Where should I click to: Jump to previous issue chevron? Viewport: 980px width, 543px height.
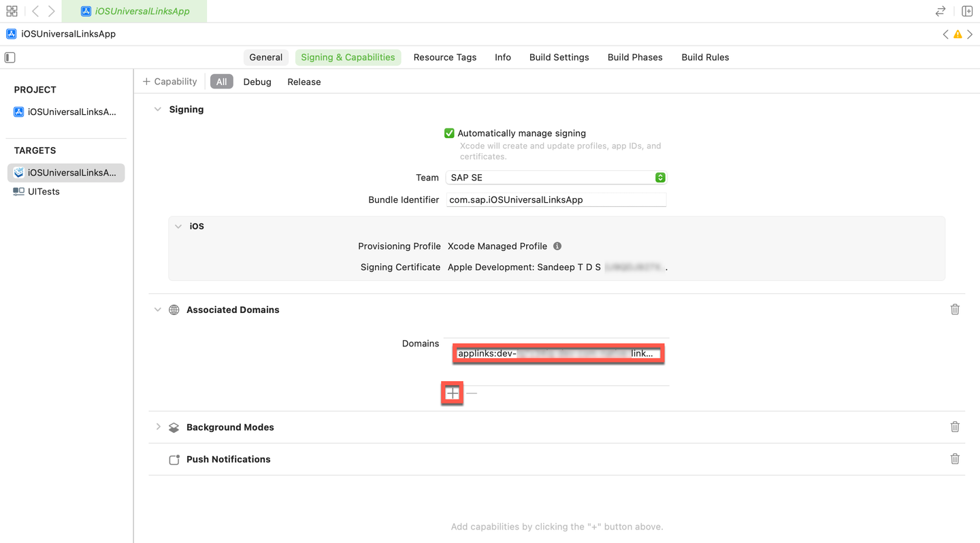coord(945,34)
